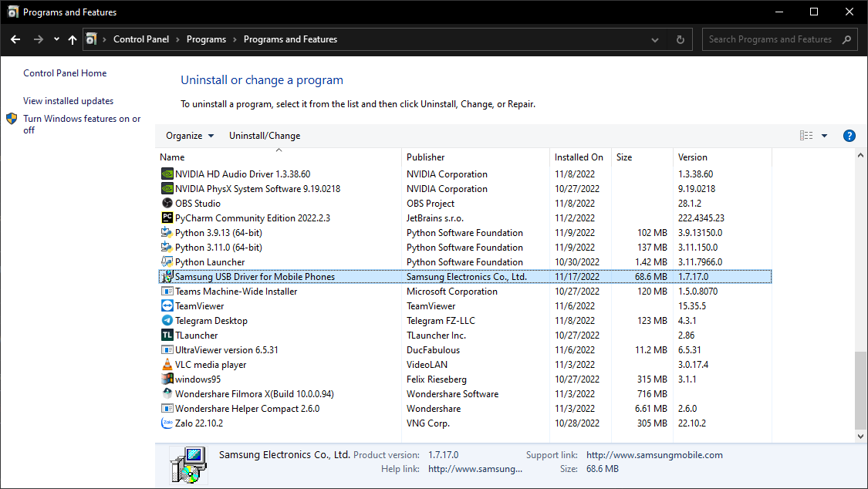
Task: Click the '222.4345.23' version cell
Action: (701, 218)
